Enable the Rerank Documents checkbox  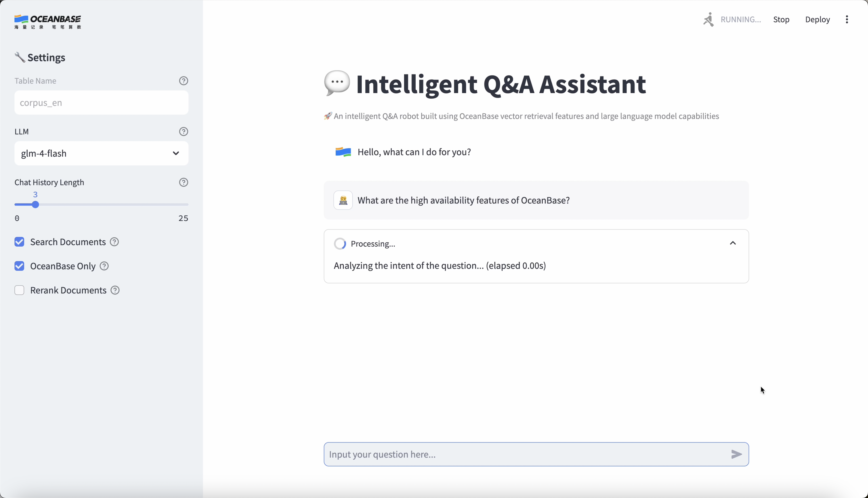tap(19, 290)
